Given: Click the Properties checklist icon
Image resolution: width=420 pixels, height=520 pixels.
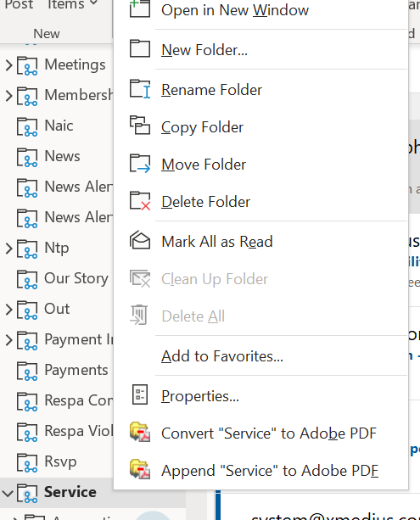Looking at the screenshot, I should click(x=140, y=394).
